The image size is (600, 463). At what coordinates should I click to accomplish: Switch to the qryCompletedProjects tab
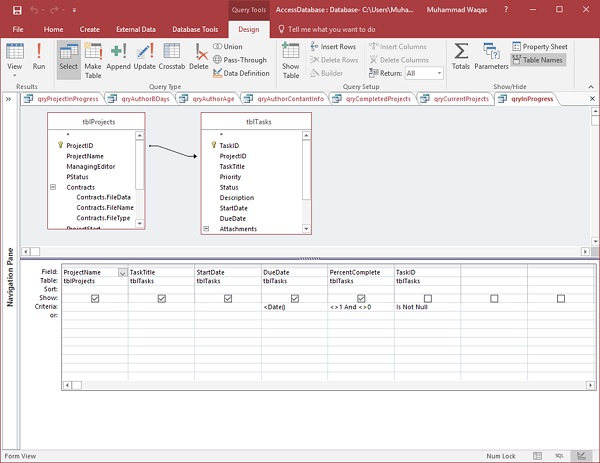377,99
